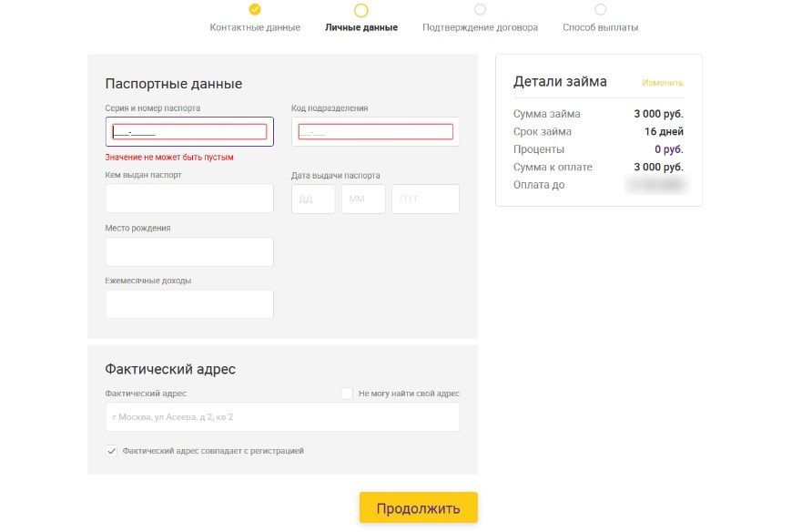Viewport: 812px width, 532px height.
Task: Click the active Личные данные step circle
Action: pos(361,10)
